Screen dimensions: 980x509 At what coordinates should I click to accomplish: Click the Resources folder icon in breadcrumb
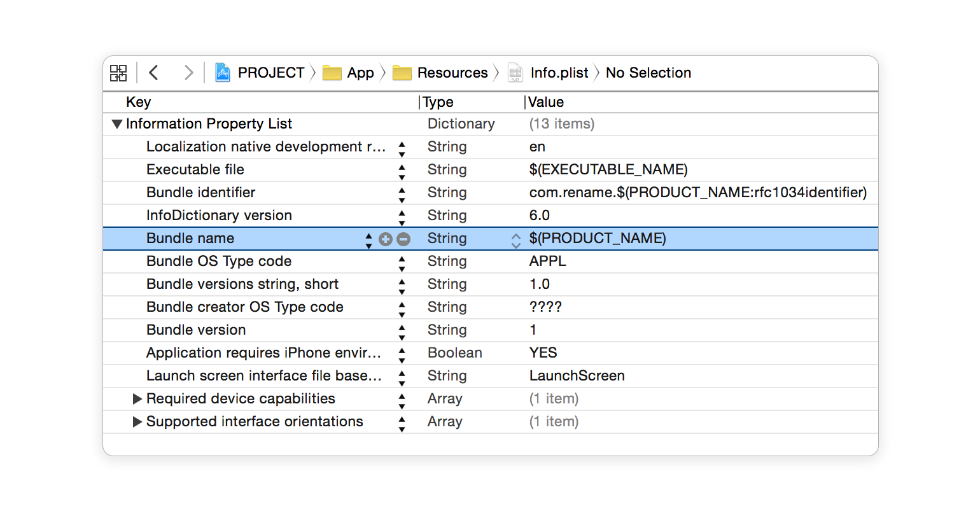(x=402, y=73)
